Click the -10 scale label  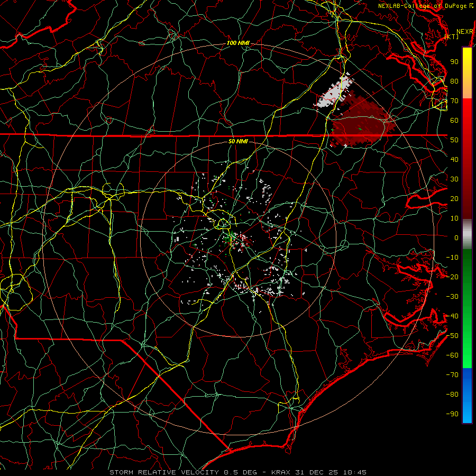452,258
